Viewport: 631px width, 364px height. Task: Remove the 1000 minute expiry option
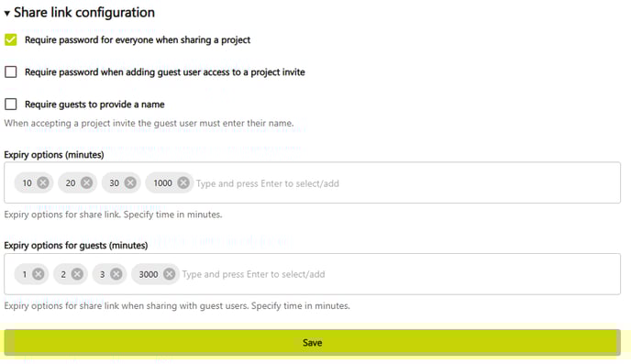point(183,183)
